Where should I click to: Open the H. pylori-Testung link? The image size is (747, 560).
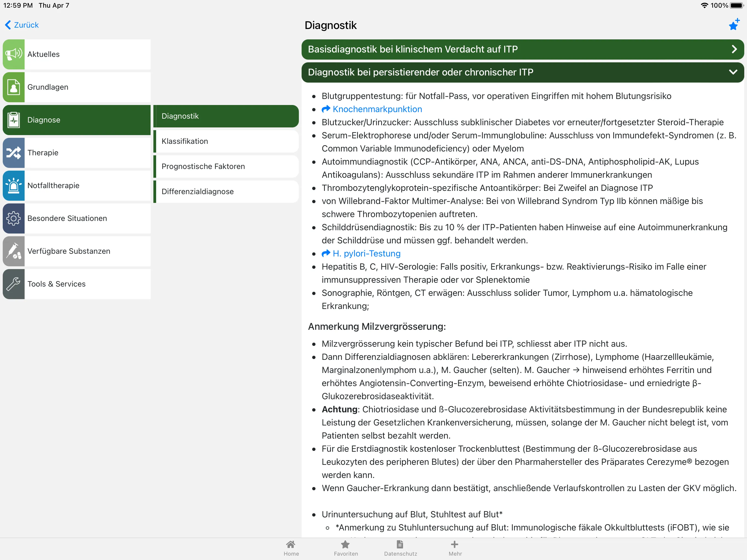pyautogui.click(x=366, y=253)
